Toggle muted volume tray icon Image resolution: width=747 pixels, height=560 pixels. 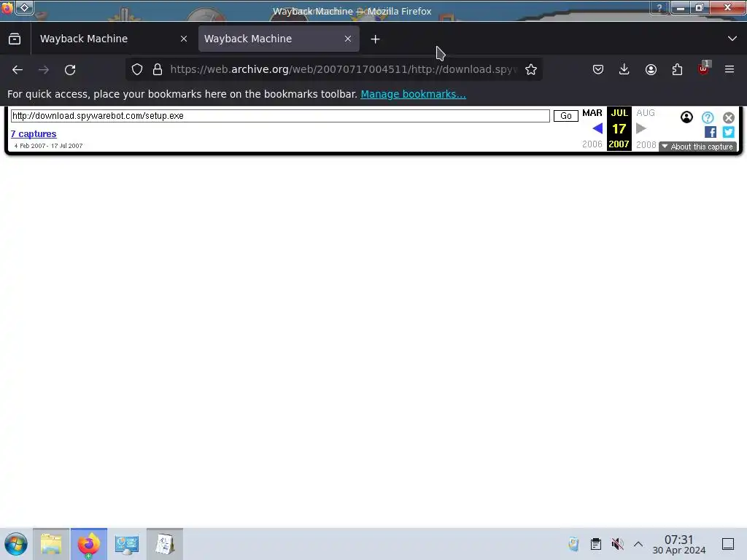point(617,544)
